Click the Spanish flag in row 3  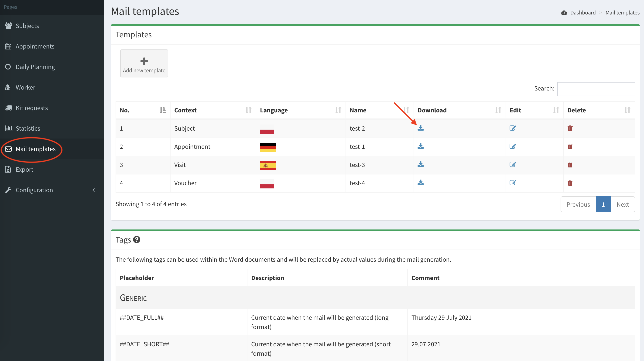268,165
